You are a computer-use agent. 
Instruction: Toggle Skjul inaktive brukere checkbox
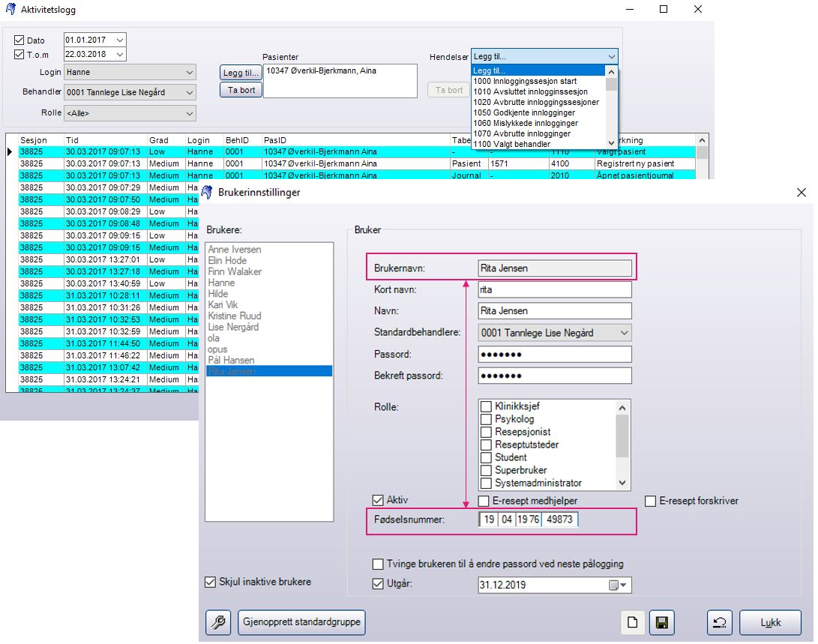pos(210,582)
